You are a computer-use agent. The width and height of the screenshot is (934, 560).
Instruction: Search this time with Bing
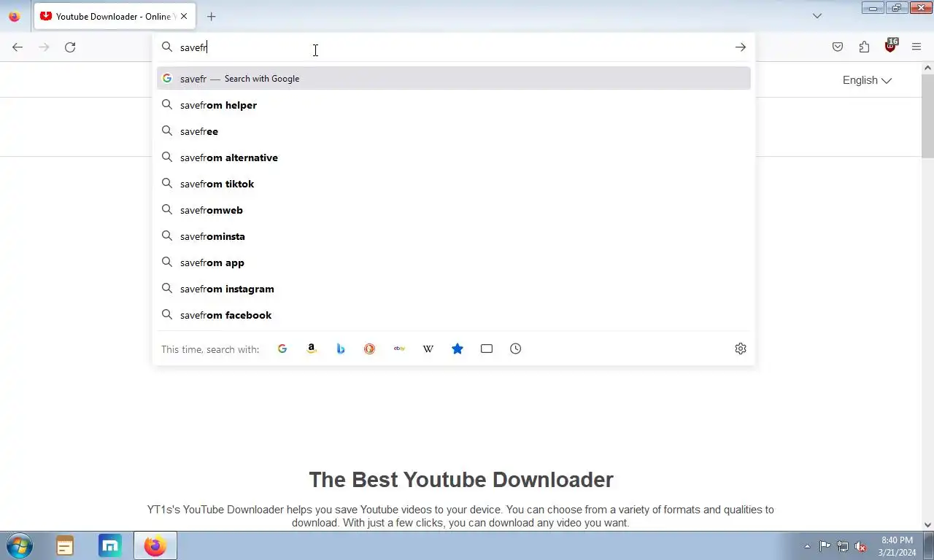(x=341, y=349)
